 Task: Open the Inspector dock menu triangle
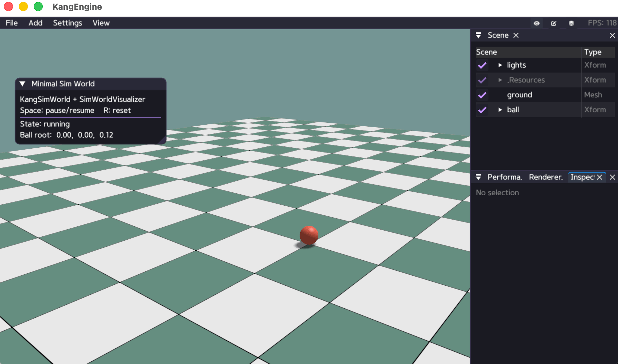pos(478,177)
